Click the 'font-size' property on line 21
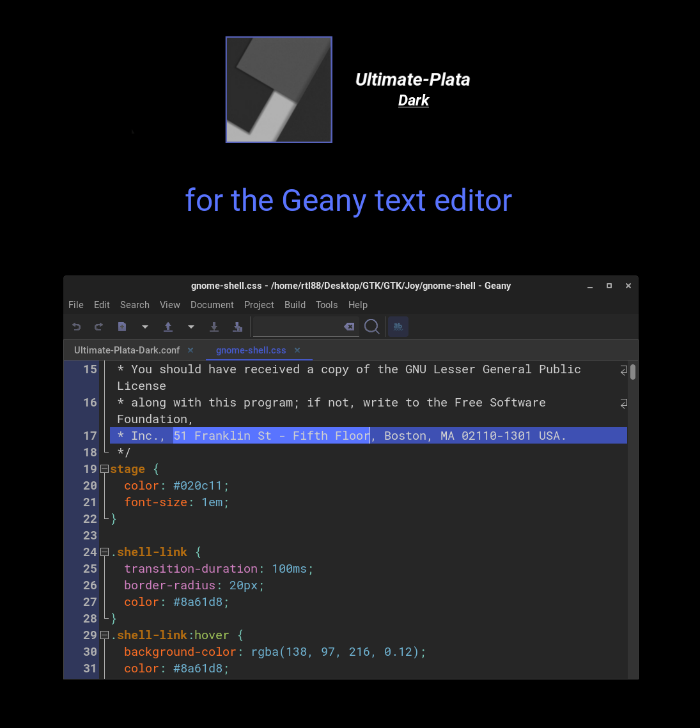The height and width of the screenshot is (728, 700). 155,502
